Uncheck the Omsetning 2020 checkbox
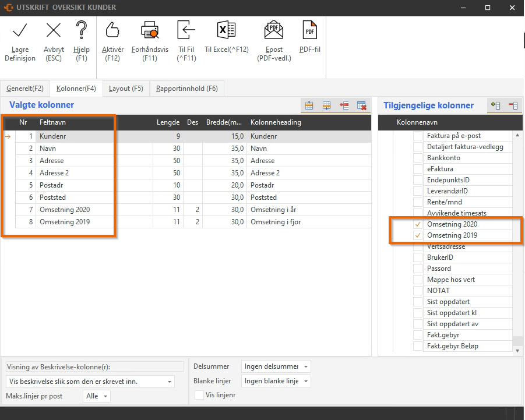525x420 pixels. click(418, 224)
